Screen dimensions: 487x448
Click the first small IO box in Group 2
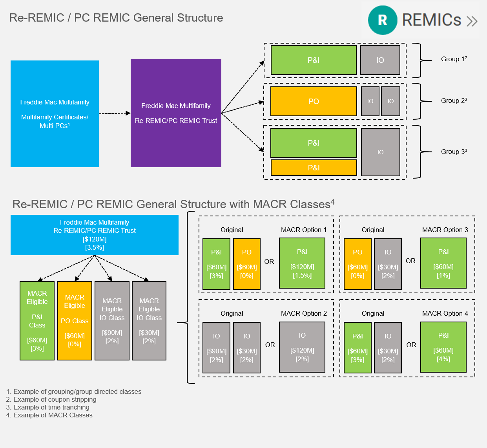point(370,101)
